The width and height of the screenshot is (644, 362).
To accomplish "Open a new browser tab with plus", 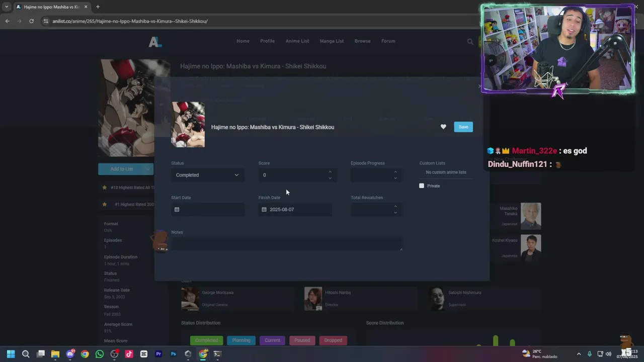I will click(x=98, y=7).
